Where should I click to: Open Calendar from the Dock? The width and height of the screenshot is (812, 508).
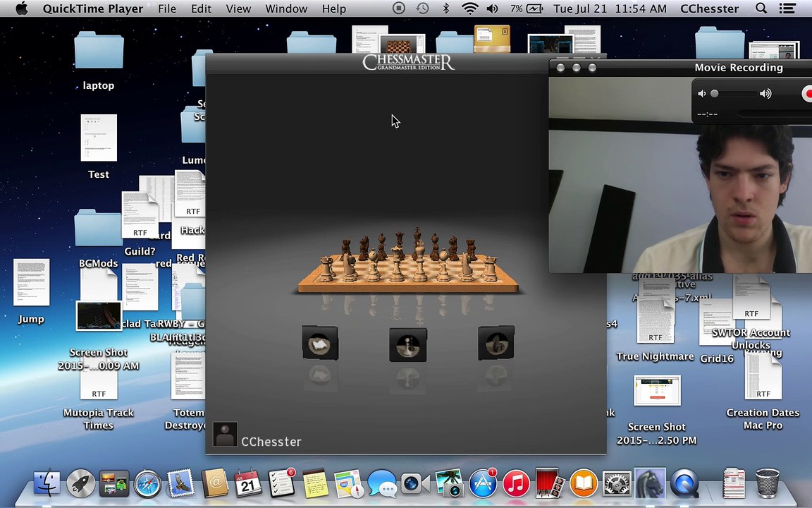point(247,483)
